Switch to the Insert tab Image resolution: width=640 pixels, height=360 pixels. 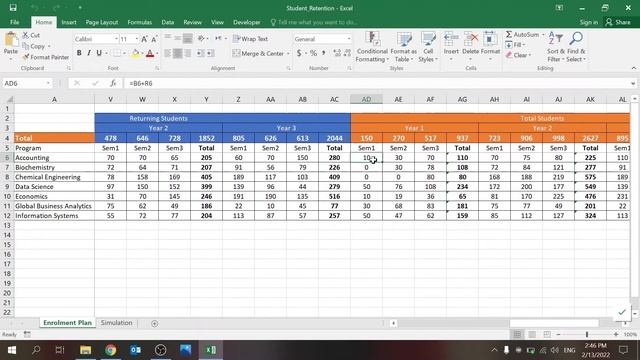tap(69, 22)
